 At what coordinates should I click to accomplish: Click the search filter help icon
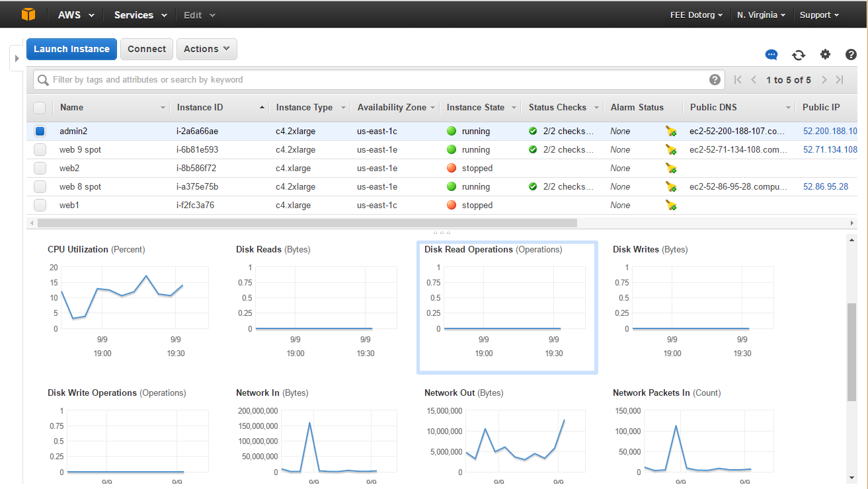[715, 80]
